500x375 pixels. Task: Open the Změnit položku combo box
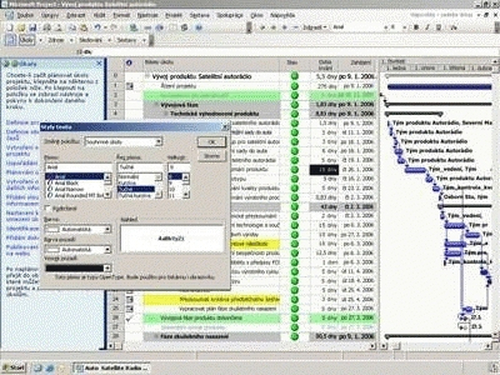point(123,142)
